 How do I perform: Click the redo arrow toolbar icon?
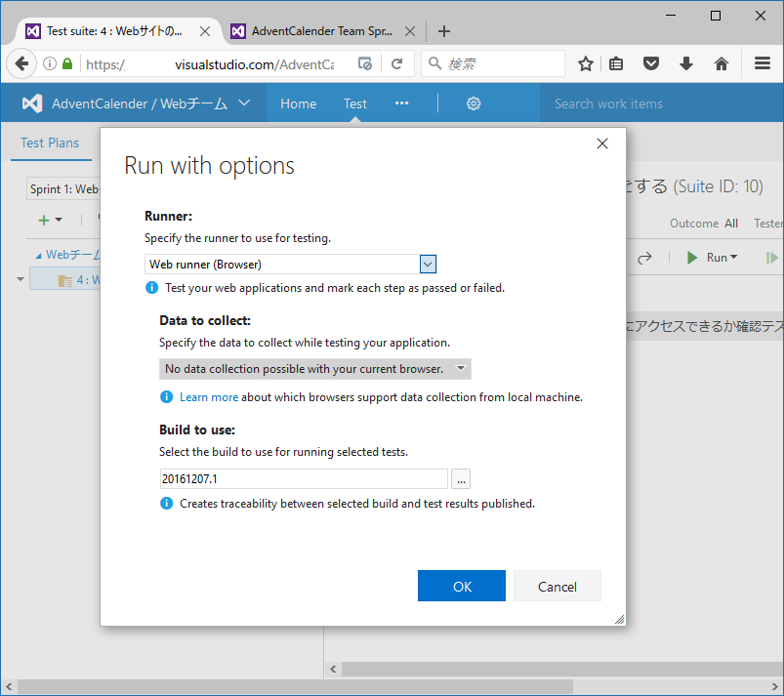(x=645, y=258)
